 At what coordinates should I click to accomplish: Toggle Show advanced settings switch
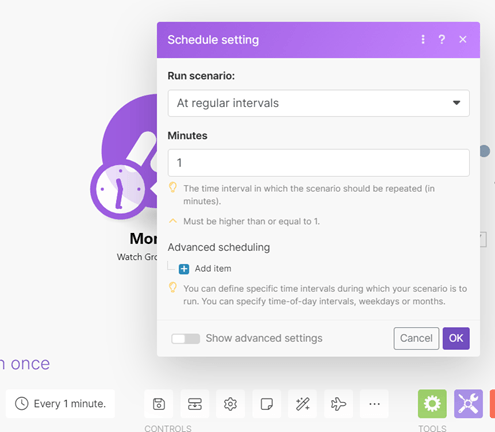[185, 339]
